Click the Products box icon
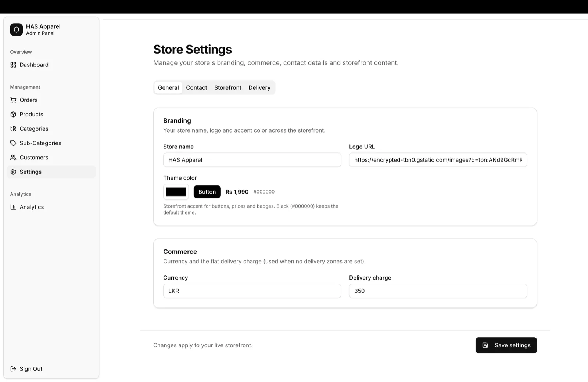This screenshot has height=382, width=588. pyautogui.click(x=13, y=114)
